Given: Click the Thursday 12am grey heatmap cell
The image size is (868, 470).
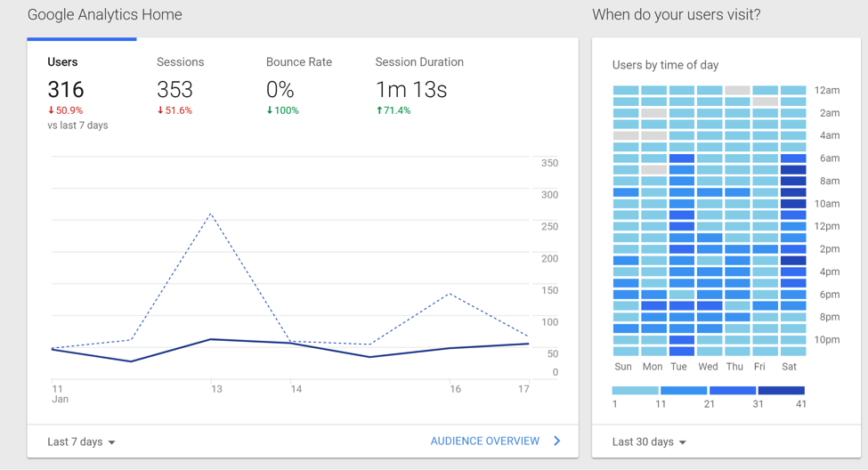Looking at the screenshot, I should click(x=737, y=90).
